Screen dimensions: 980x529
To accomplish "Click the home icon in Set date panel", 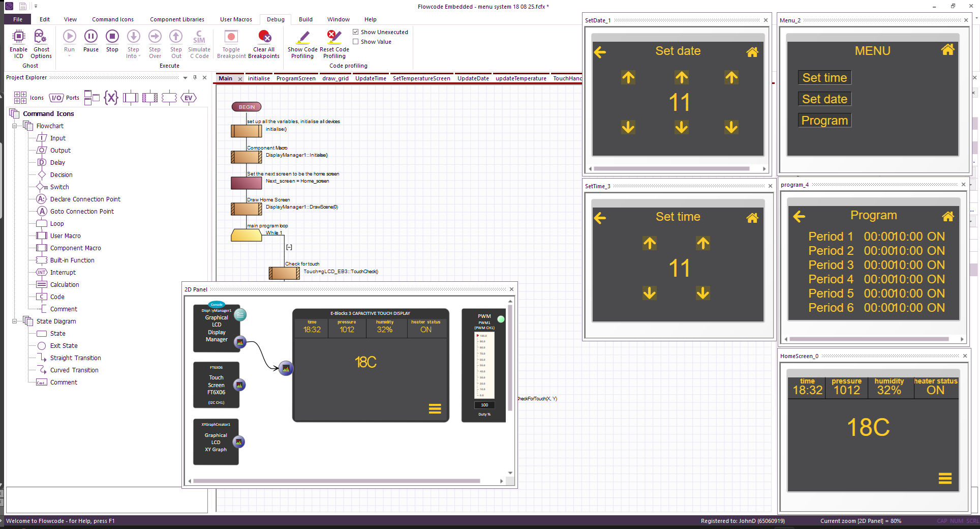I will click(752, 52).
